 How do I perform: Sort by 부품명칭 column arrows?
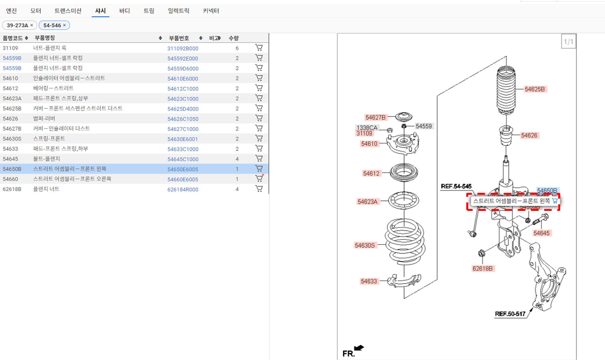160,38
